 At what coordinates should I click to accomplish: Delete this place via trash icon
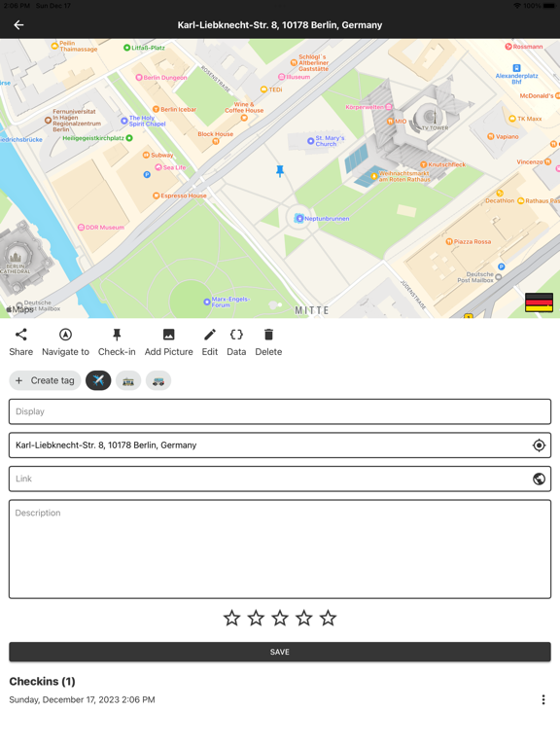(x=268, y=335)
